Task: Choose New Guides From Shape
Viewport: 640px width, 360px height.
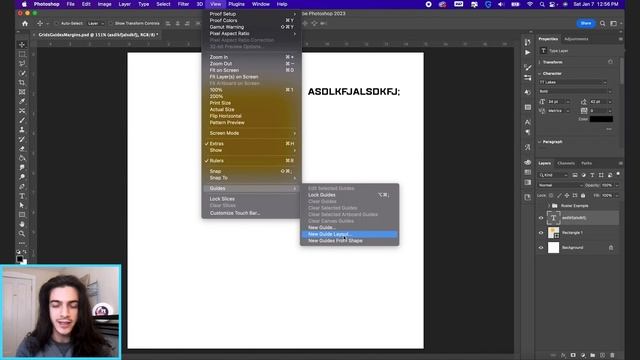Action: [349, 241]
